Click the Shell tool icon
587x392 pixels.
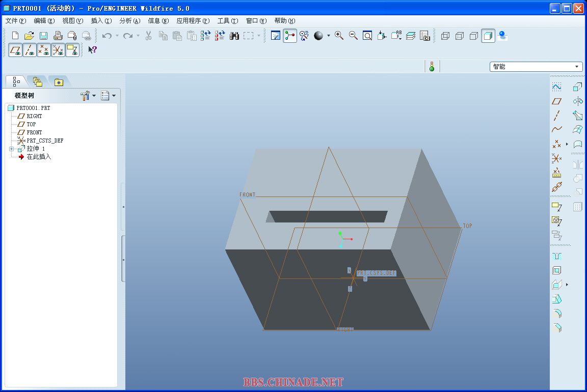(557, 271)
